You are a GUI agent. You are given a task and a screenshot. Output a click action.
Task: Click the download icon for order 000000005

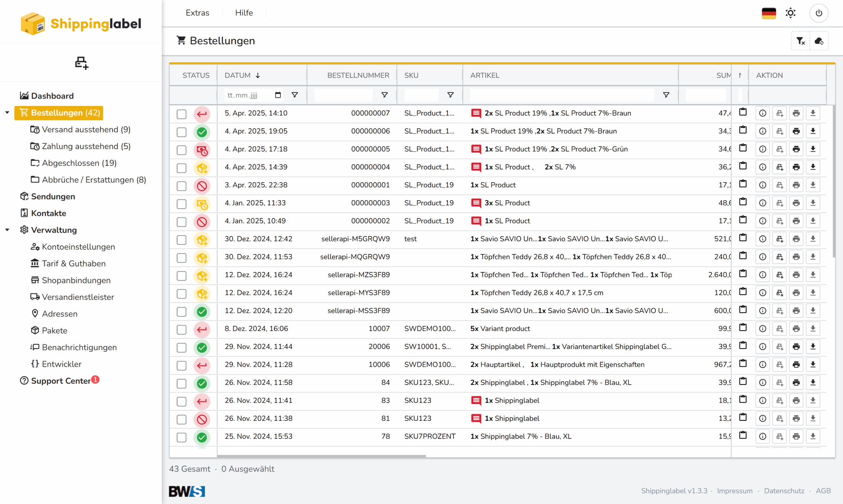click(813, 149)
